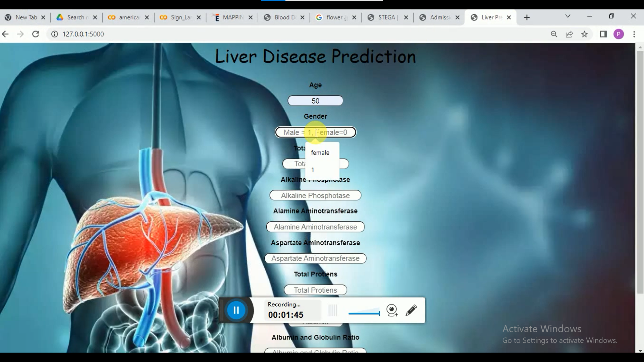Click the 'Albumin and Globulin Ratio' label
Image resolution: width=644 pixels, height=362 pixels.
(x=315, y=338)
